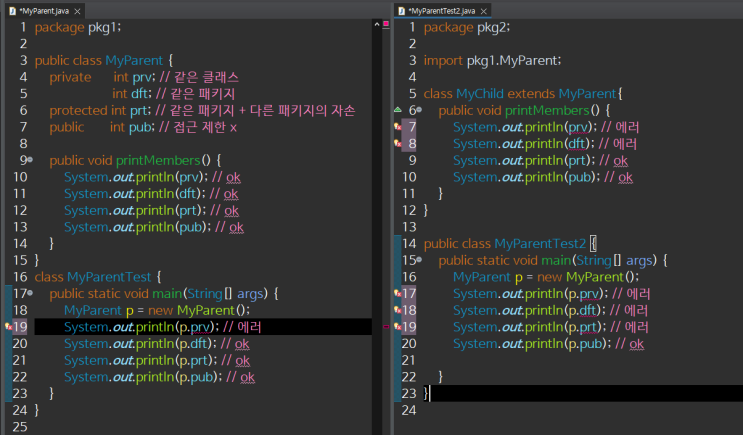Switch to the MyParentTest2.java editor tab
Screen dimensions: 743x435
point(441,11)
